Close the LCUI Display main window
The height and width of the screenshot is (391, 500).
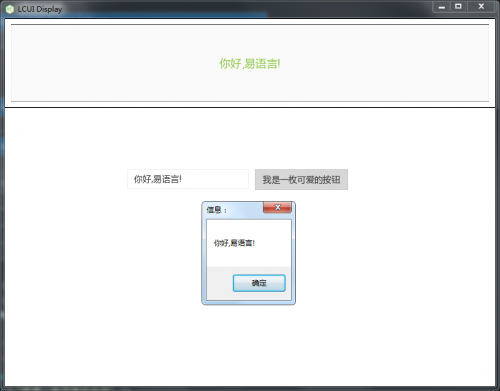click(x=481, y=7)
